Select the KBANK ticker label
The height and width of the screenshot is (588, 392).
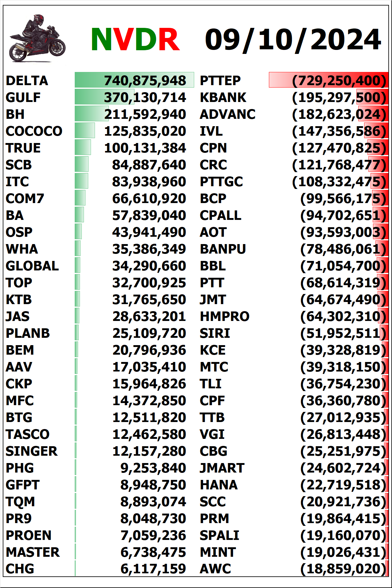(x=223, y=97)
